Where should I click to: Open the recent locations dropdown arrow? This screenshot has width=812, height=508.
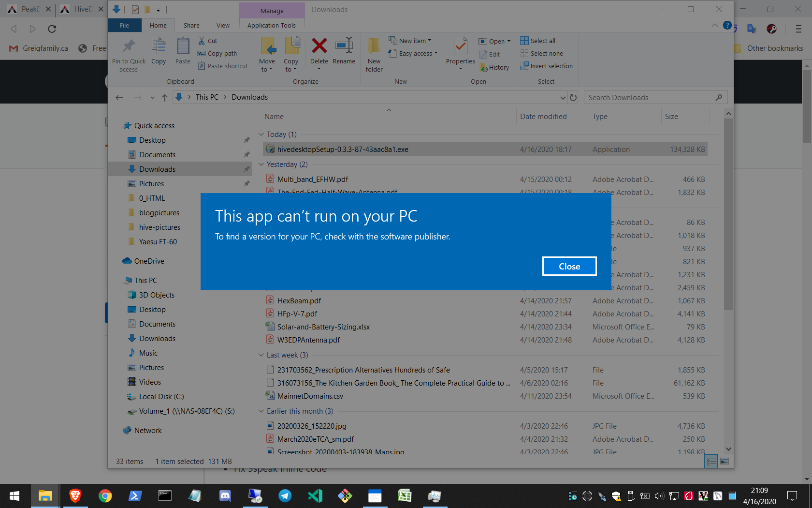coord(152,97)
